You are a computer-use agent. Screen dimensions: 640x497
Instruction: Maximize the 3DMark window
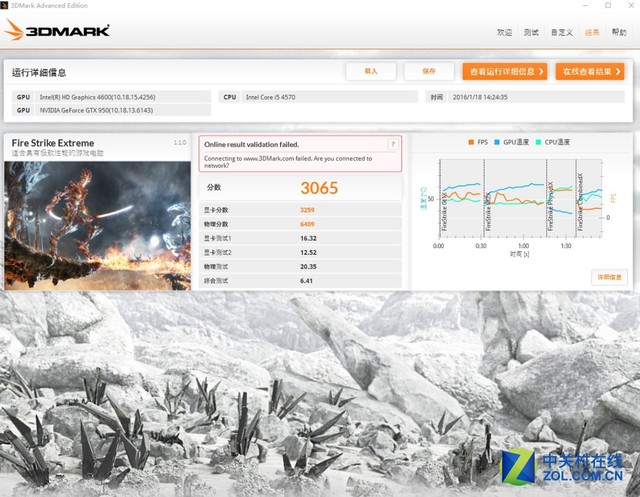(x=607, y=6)
